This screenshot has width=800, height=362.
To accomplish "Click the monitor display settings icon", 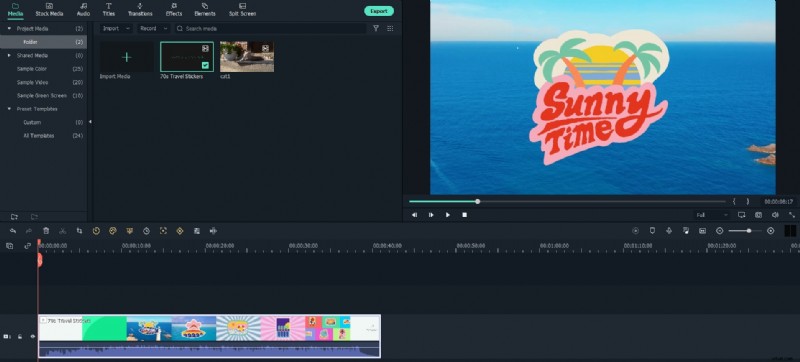I will 741,215.
